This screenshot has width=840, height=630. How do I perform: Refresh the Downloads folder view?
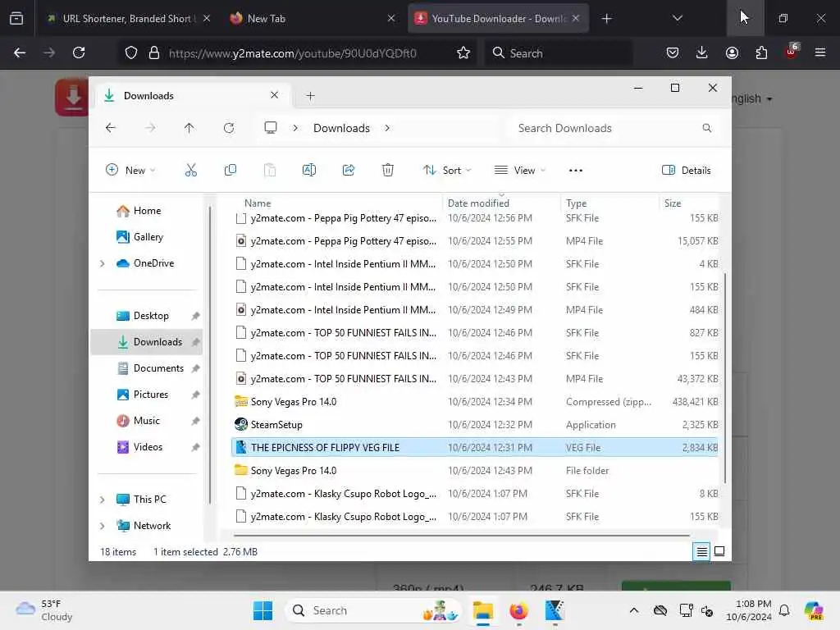pos(229,128)
